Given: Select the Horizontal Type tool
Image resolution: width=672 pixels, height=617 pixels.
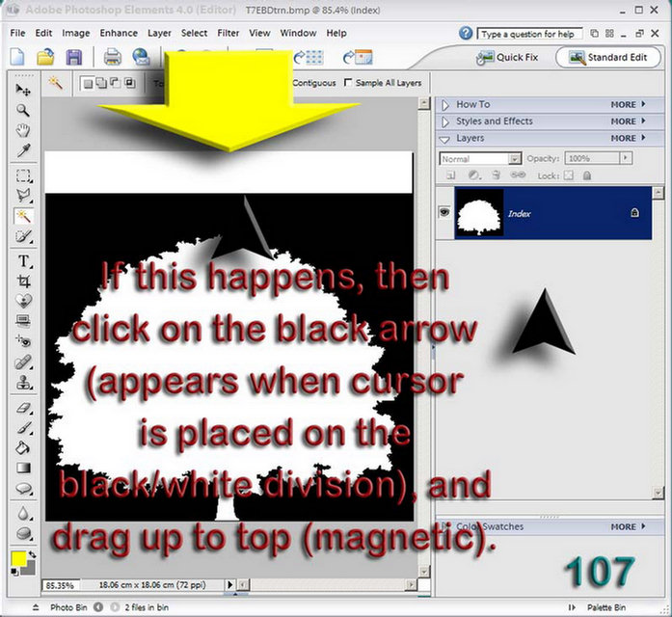Looking at the screenshot, I should coord(23,261).
